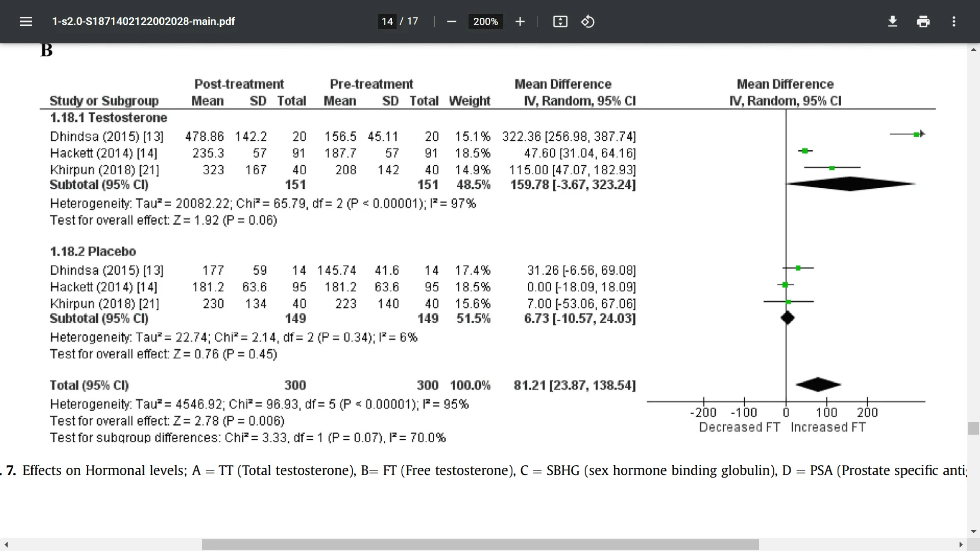Click the Hackett (2014) [14] placebo row reference
980x551 pixels.
(x=104, y=287)
